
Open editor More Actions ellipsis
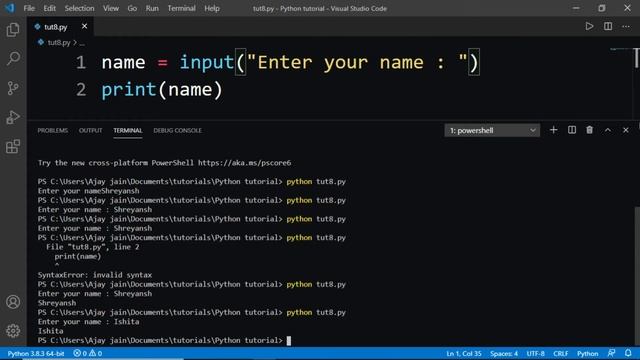[x=626, y=27]
